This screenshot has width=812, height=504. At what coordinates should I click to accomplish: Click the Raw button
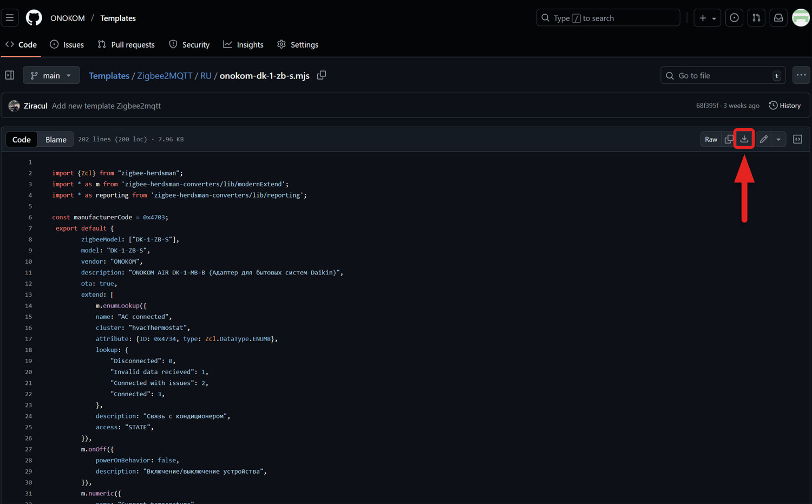coord(711,139)
